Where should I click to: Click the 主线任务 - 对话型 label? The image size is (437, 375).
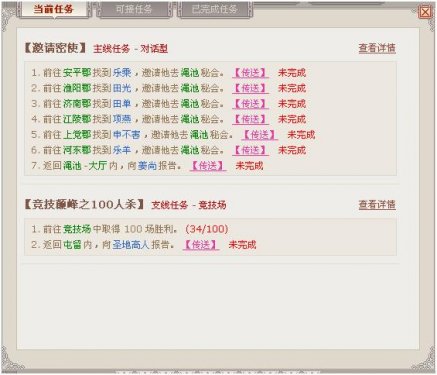130,49
